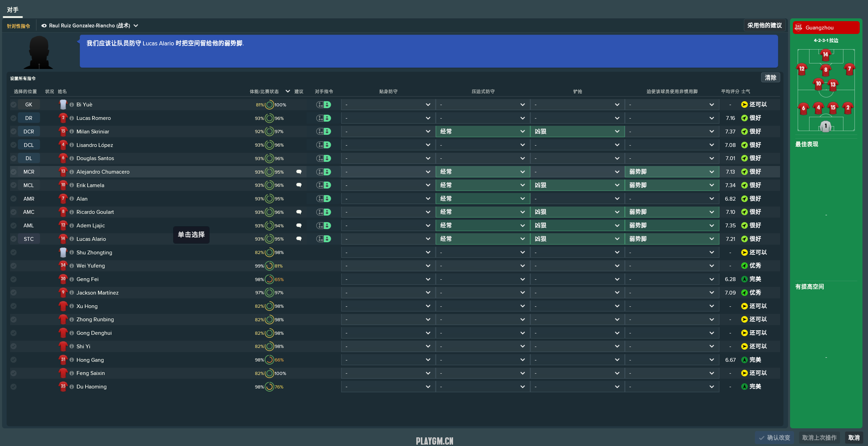Open the opposition instruction icon for Alan
This screenshot has height=446, width=868.
324,199
